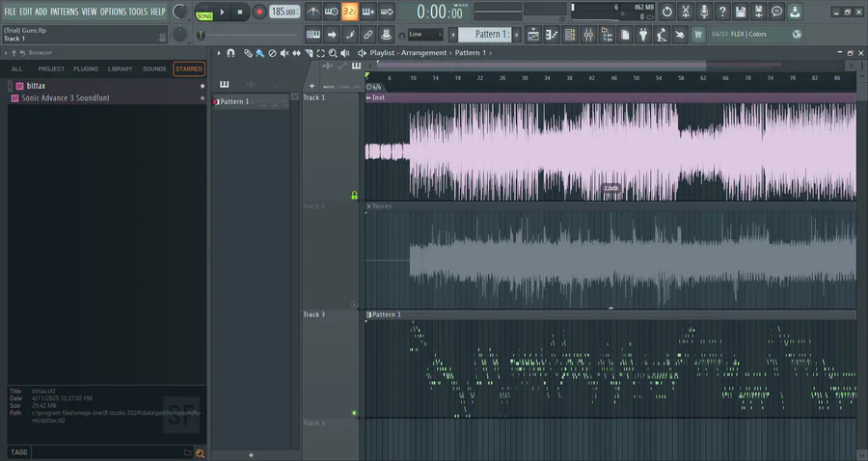Select the playlist draw pencil tool
The width and height of the screenshot is (868, 461).
[248, 53]
